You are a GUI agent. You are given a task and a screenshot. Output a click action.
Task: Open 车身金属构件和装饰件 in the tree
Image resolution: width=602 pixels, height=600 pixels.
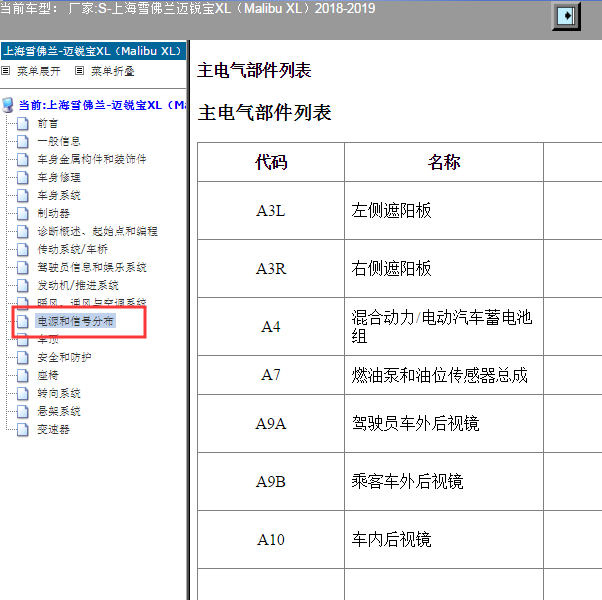92,159
